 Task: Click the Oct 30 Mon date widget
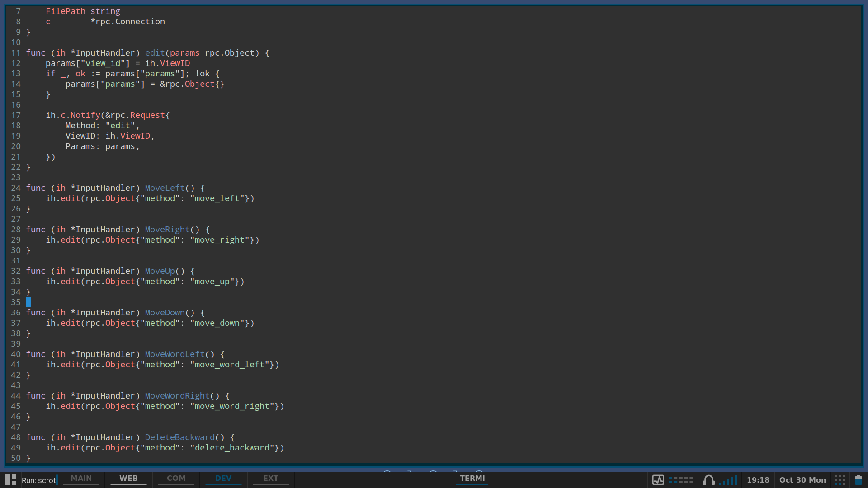(x=802, y=480)
